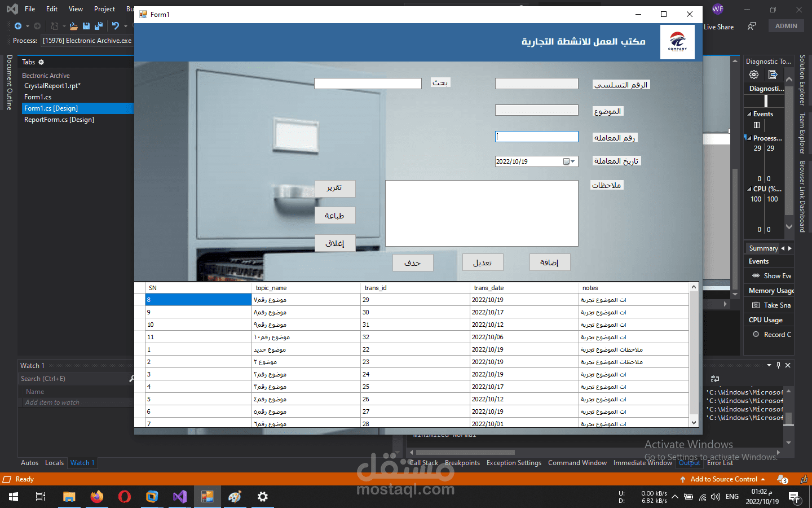
Task: Collapse the Events section in Diagnostic Tools
Action: tap(749, 114)
